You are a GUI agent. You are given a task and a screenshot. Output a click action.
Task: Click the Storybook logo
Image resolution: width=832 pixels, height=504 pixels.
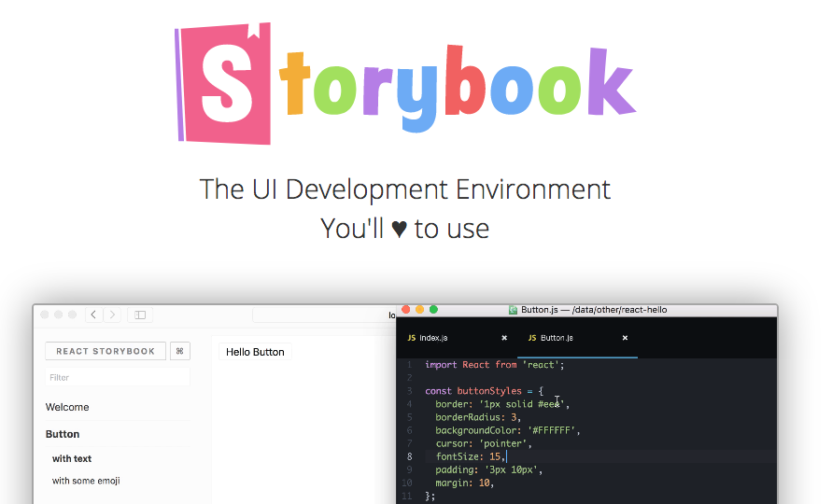405,84
